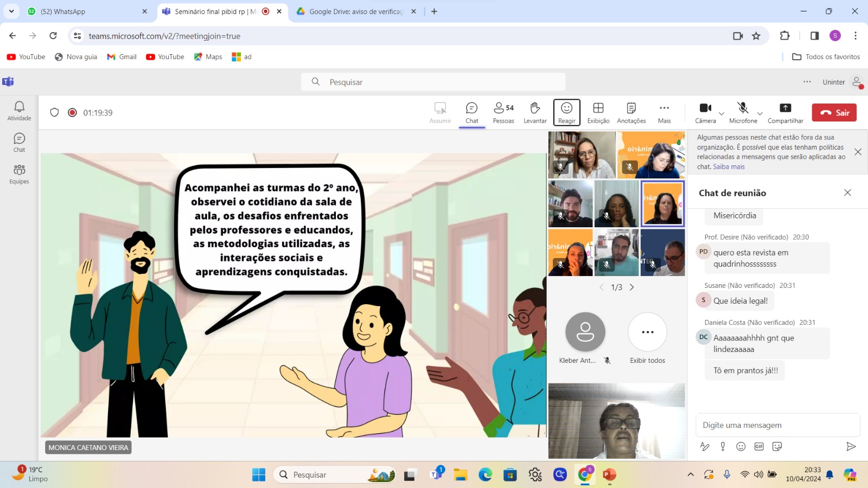Raise hand with the Levantar button
Viewport: 868px width, 488px height.
point(535,112)
